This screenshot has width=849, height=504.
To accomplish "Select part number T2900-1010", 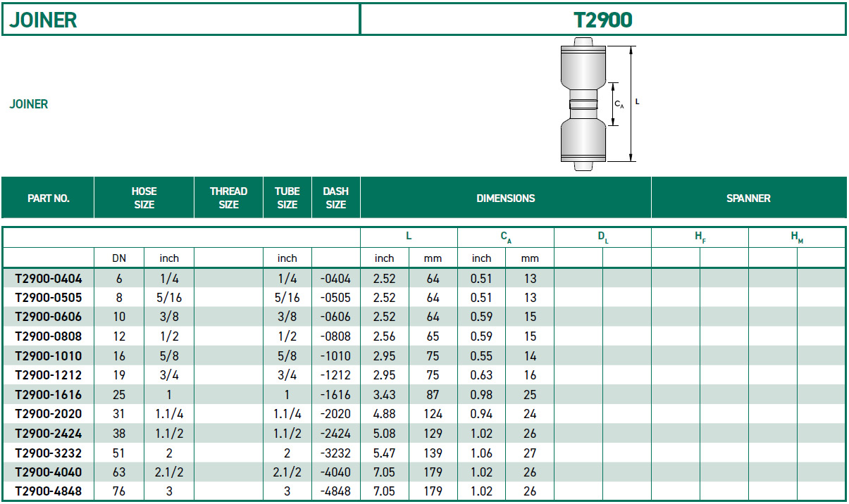I will [48, 356].
